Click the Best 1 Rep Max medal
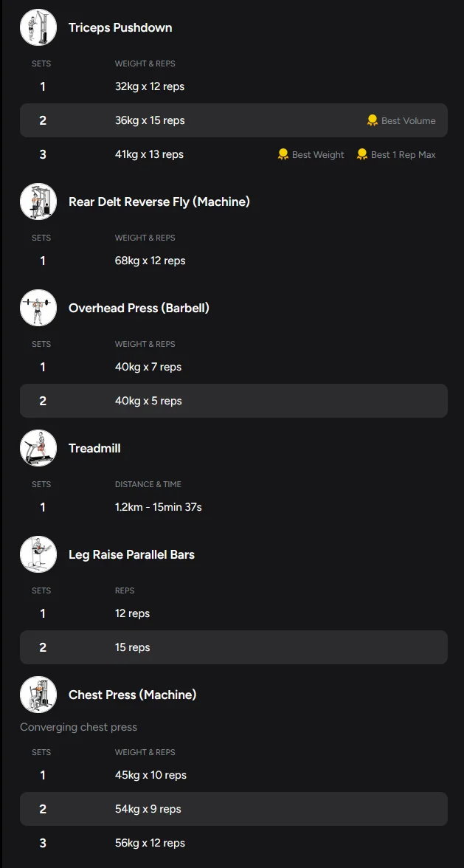Screen dimensions: 464x868 (362, 154)
